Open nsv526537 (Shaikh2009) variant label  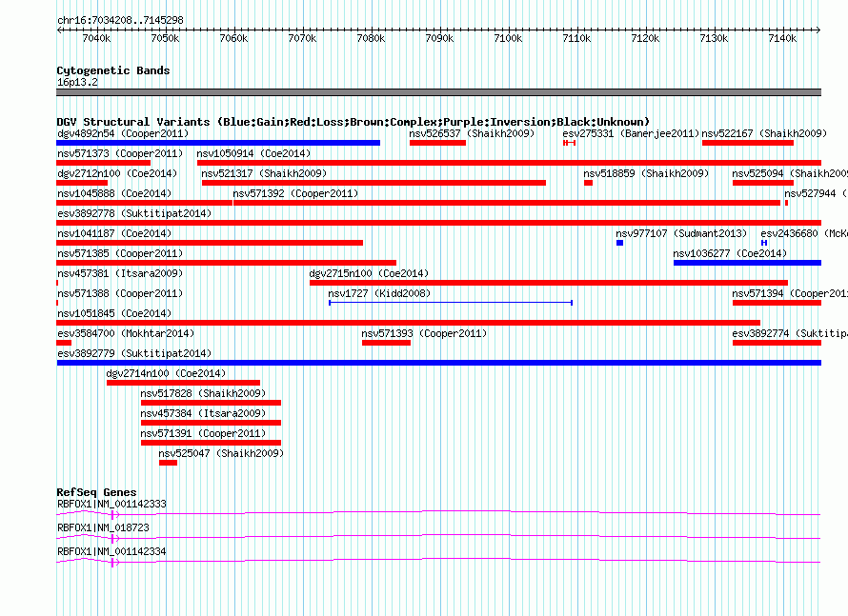pyautogui.click(x=472, y=133)
